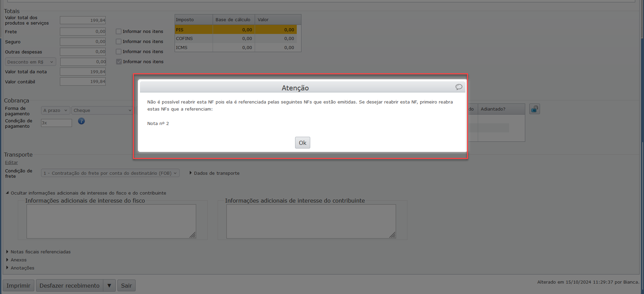Click the padlock icon near Adiantado column

[x=535, y=109]
